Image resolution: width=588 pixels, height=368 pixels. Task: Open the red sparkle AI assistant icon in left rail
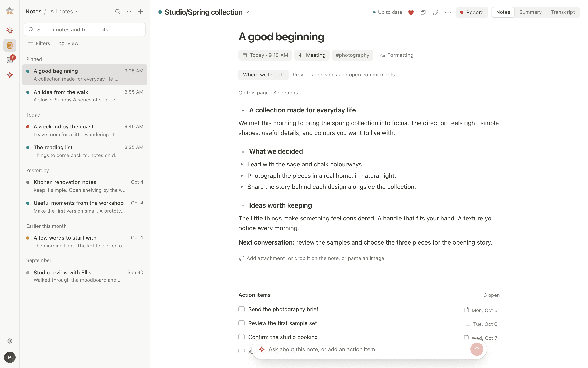click(x=10, y=75)
